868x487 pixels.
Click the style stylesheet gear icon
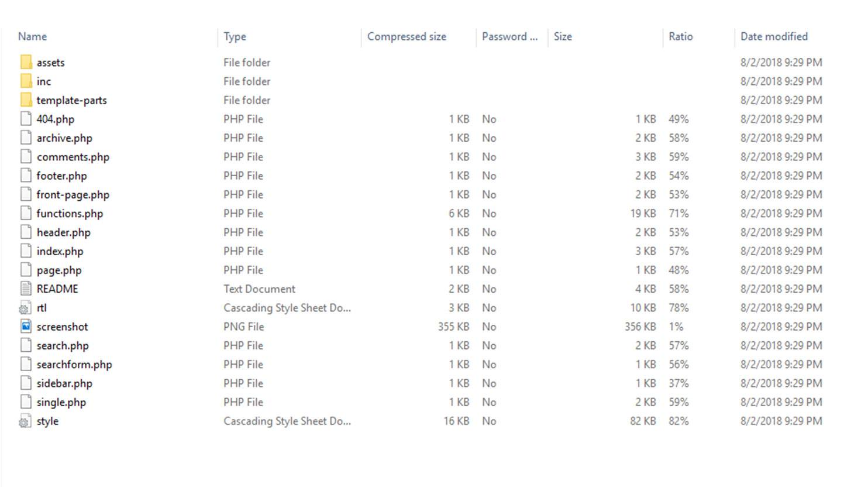pos(25,421)
